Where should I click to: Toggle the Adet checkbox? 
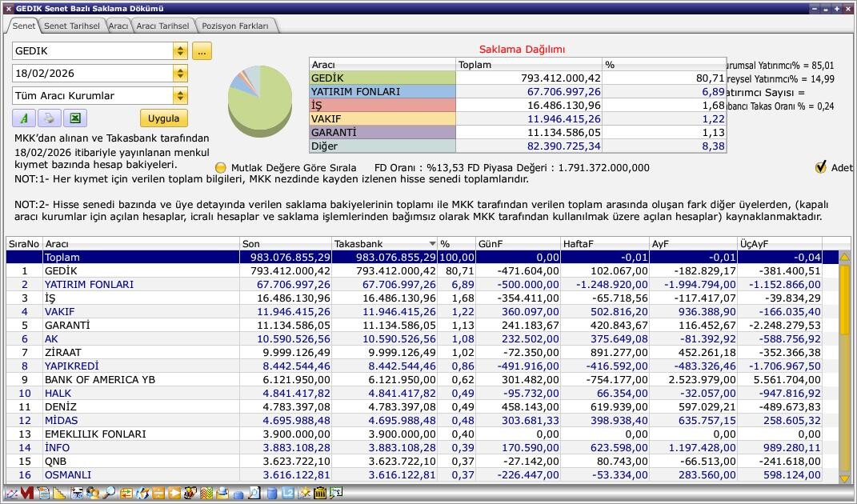click(x=820, y=167)
